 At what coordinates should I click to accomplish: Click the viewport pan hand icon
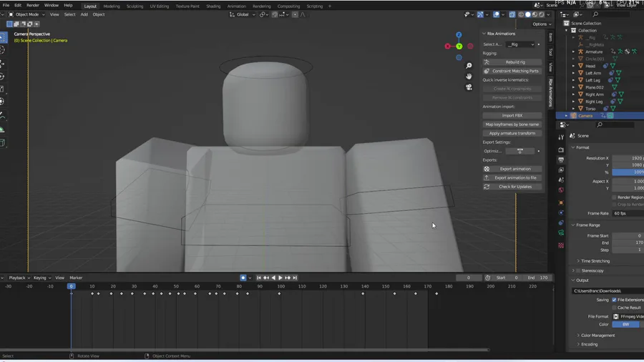pos(469,77)
